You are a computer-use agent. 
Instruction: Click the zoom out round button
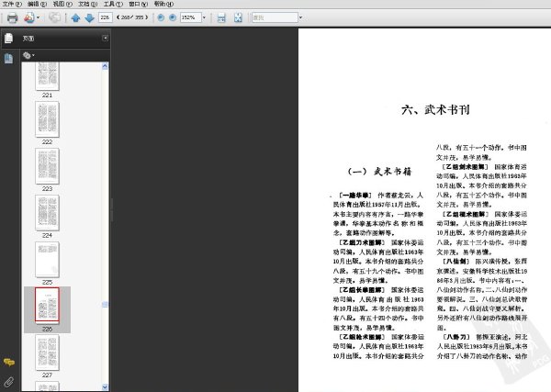pyautogui.click(x=161, y=17)
